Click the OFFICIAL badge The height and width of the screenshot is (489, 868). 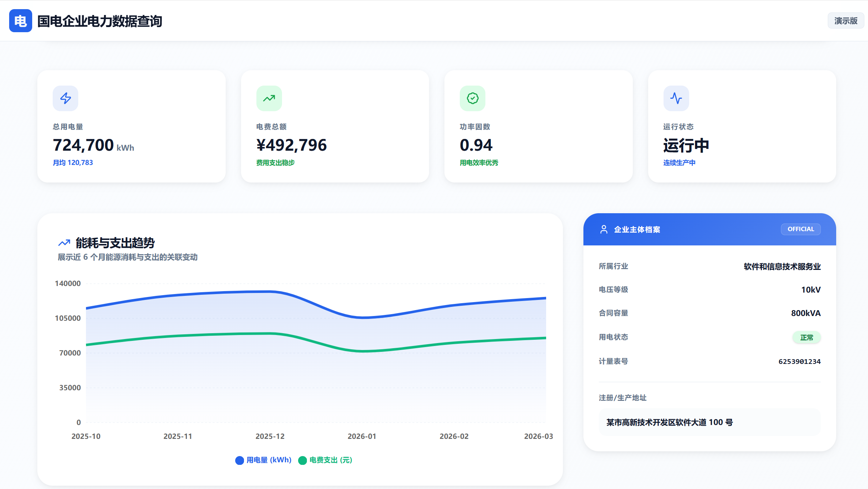pyautogui.click(x=801, y=229)
